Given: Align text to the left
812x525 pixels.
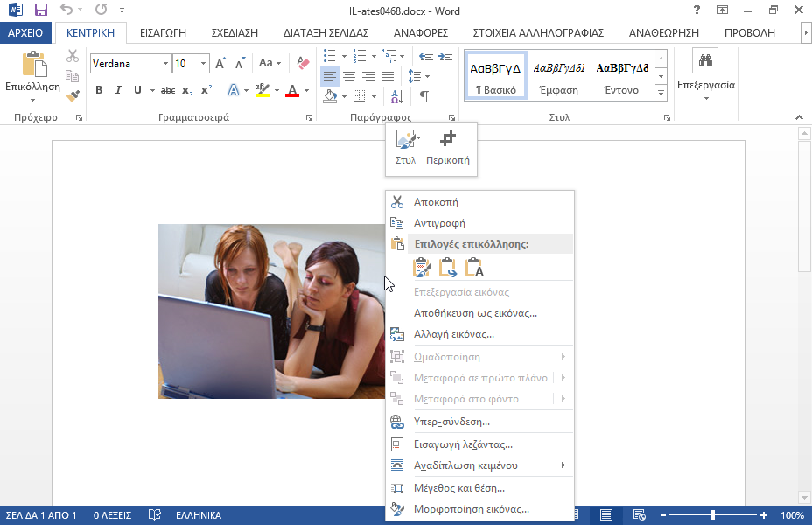Looking at the screenshot, I should (x=329, y=76).
